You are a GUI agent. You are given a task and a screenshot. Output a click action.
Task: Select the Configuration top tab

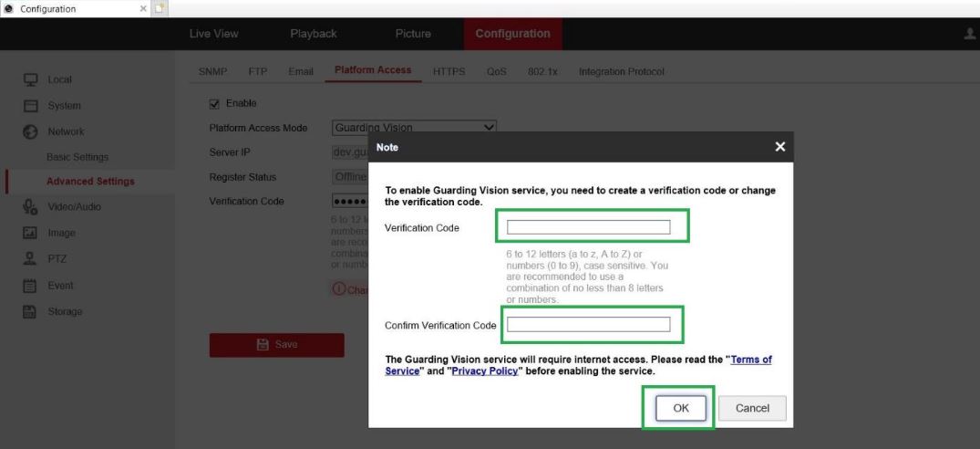pyautogui.click(x=512, y=34)
